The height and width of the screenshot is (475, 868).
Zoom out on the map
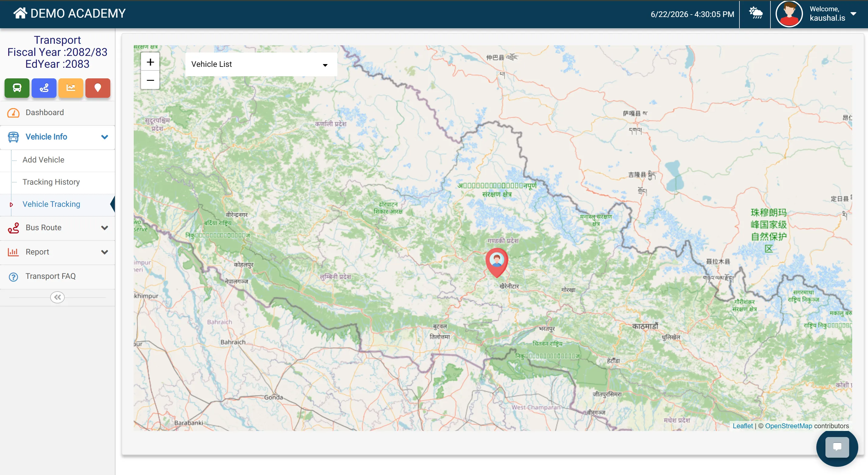(x=150, y=80)
